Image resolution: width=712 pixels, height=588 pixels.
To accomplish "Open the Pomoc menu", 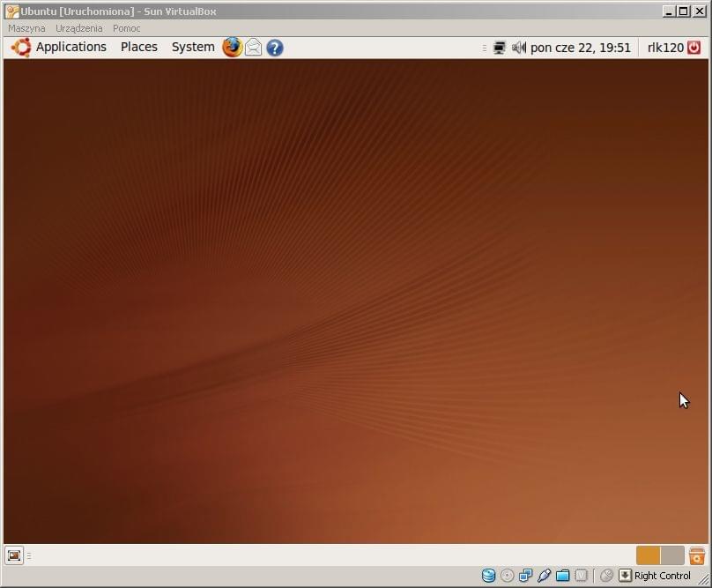I will click(126, 28).
